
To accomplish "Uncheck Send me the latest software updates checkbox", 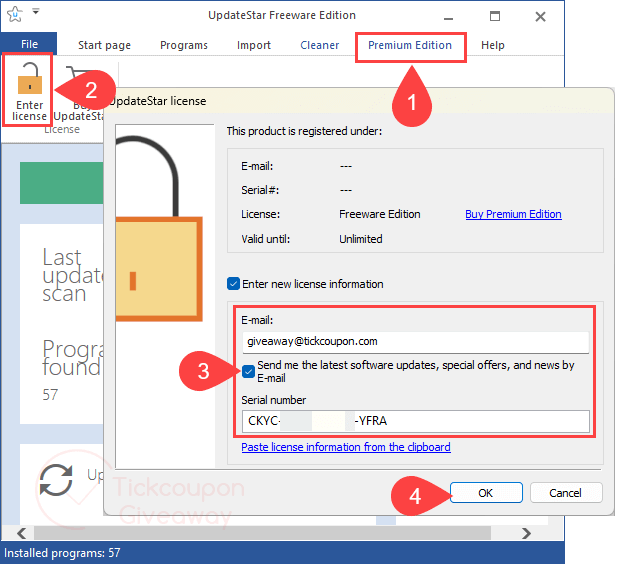I will 248,371.
